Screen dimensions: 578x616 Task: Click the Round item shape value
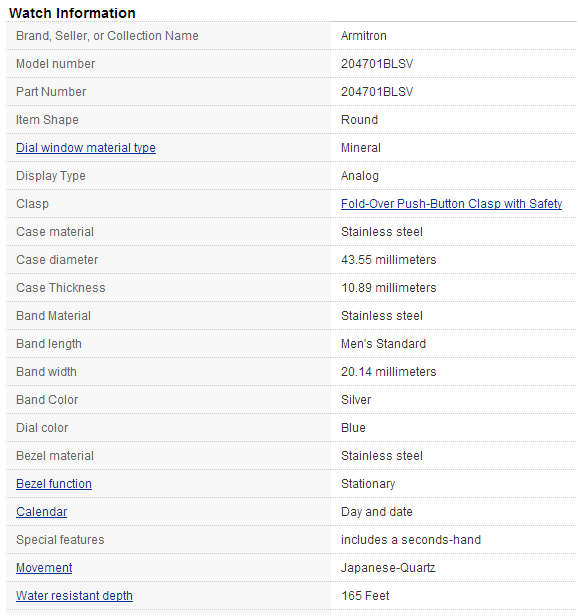[x=360, y=119]
